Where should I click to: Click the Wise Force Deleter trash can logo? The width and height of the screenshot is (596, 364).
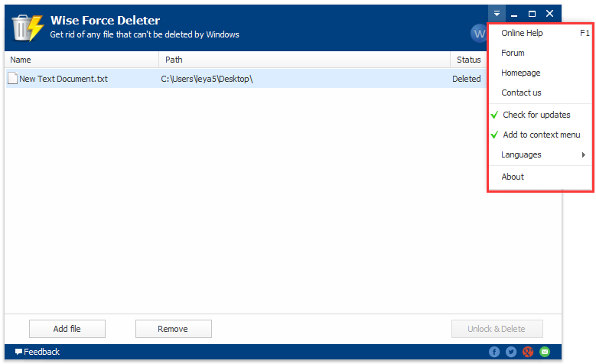(x=28, y=28)
